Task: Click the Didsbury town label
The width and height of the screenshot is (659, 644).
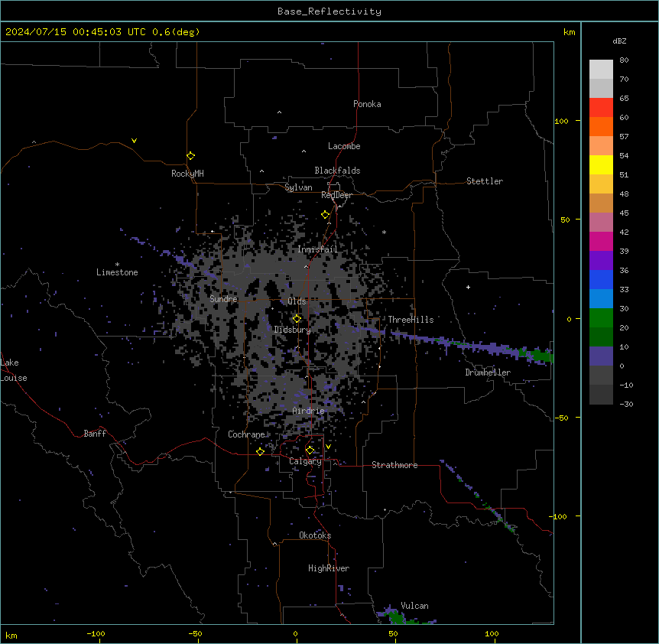Action: (292, 330)
